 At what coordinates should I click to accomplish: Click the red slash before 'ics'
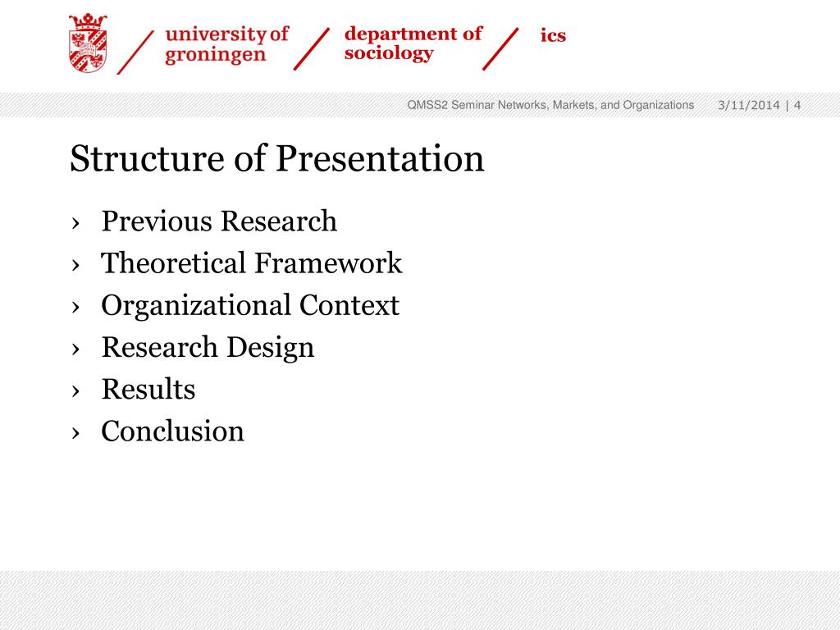[500, 48]
